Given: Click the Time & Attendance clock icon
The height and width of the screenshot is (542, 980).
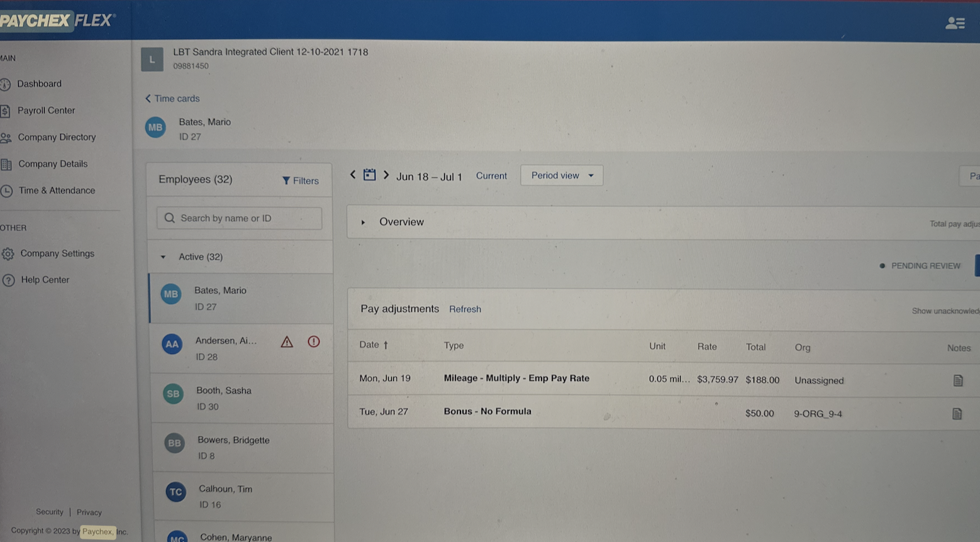Looking at the screenshot, I should (x=6, y=191).
